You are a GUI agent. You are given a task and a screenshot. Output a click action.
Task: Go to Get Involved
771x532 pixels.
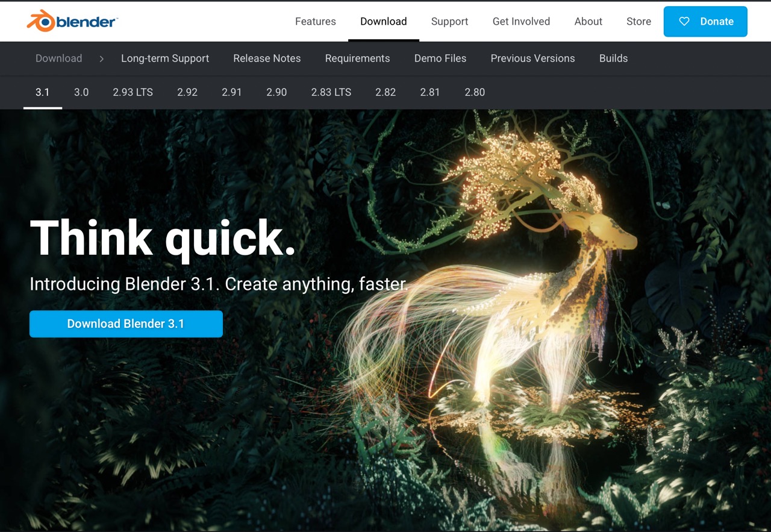(521, 21)
